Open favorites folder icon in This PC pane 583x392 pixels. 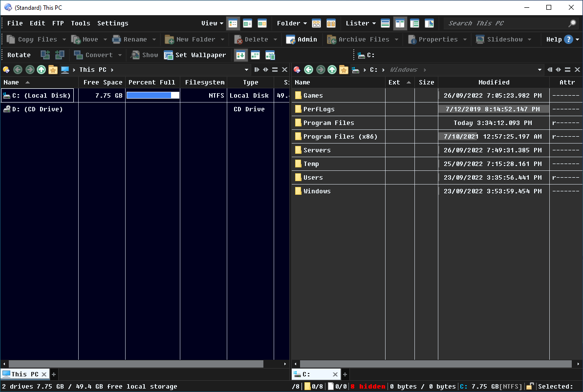pyautogui.click(x=53, y=70)
